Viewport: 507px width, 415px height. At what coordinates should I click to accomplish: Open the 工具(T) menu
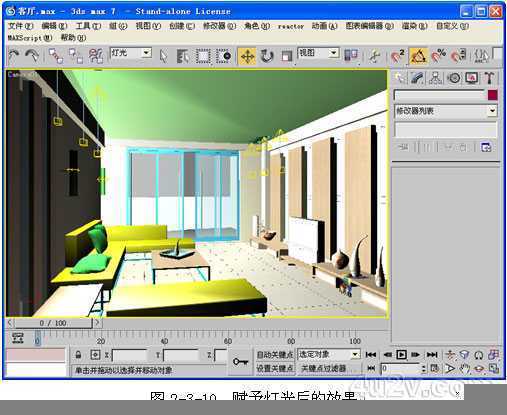(88, 26)
